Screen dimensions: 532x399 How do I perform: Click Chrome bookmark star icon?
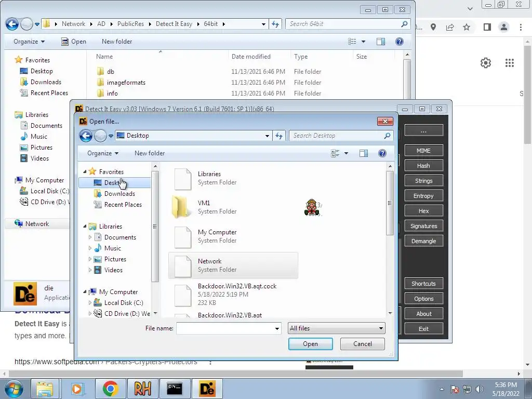click(467, 27)
